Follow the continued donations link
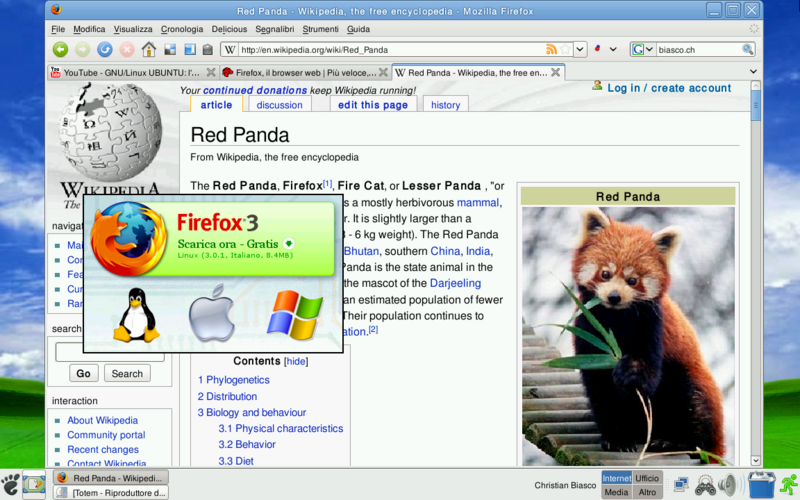Screen dimensions: 800x500 tap(255, 90)
